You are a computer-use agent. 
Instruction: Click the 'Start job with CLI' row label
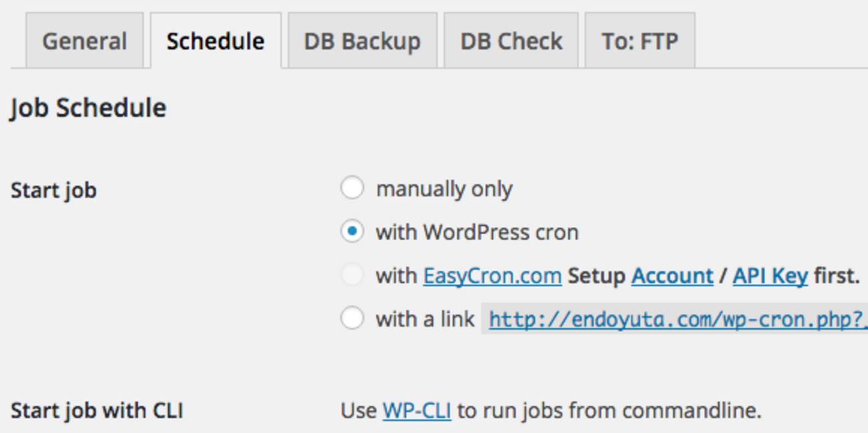[x=97, y=411]
